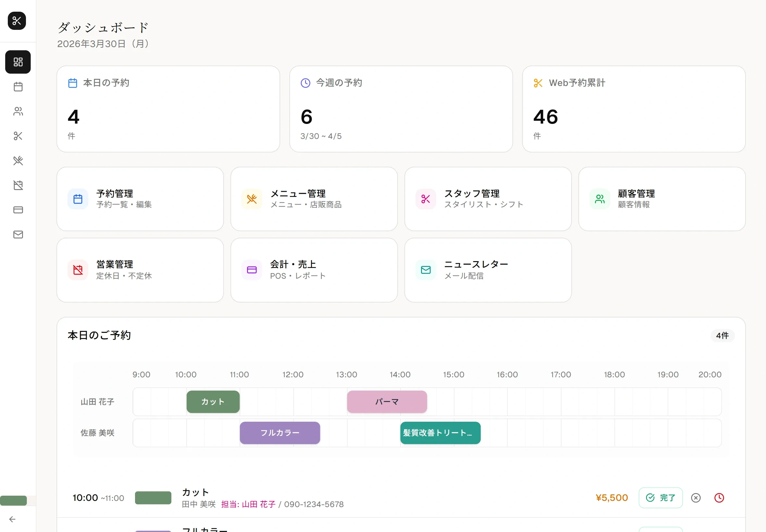Click the green progress bar at bottom left

tap(13, 500)
